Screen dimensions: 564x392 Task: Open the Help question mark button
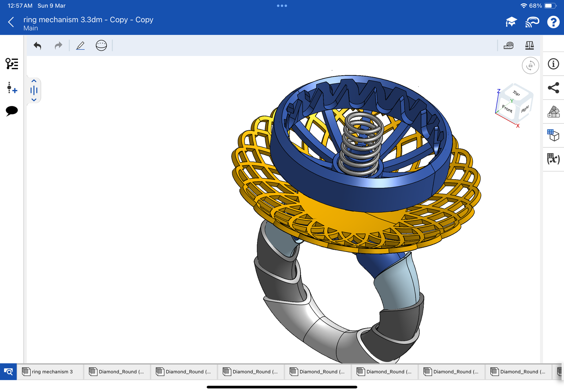click(x=553, y=22)
